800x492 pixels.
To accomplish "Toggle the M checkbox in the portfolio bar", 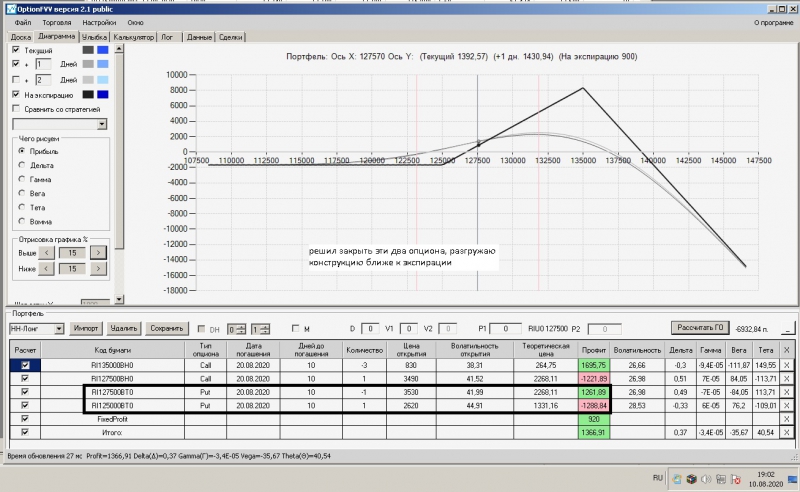I will click(x=295, y=329).
